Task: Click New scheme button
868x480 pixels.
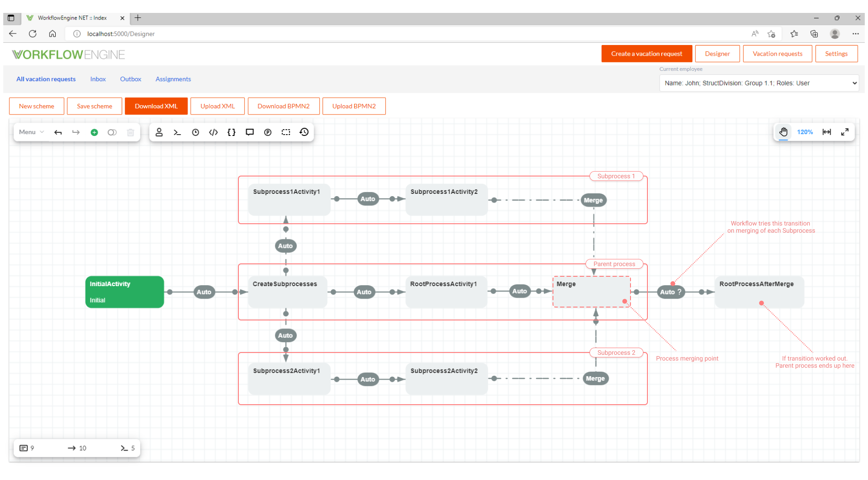Action: pos(37,107)
